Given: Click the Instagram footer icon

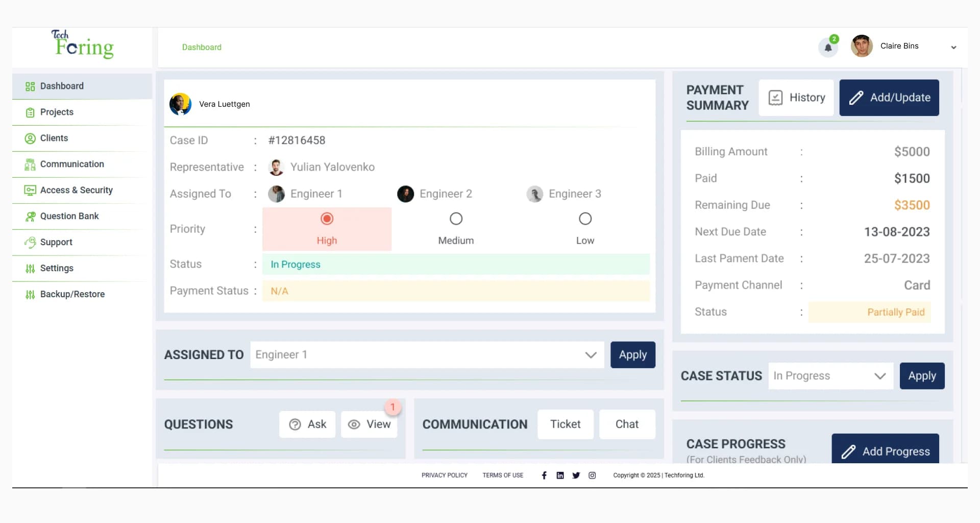Looking at the screenshot, I should (x=592, y=476).
